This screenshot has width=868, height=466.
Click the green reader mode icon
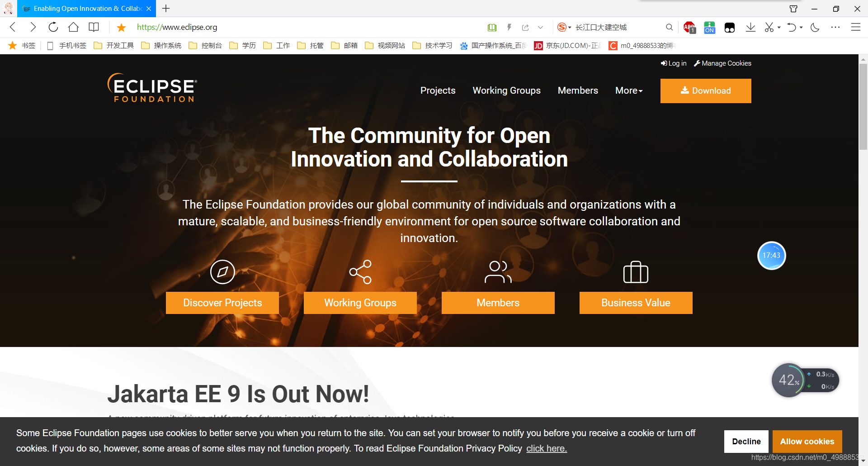click(492, 28)
